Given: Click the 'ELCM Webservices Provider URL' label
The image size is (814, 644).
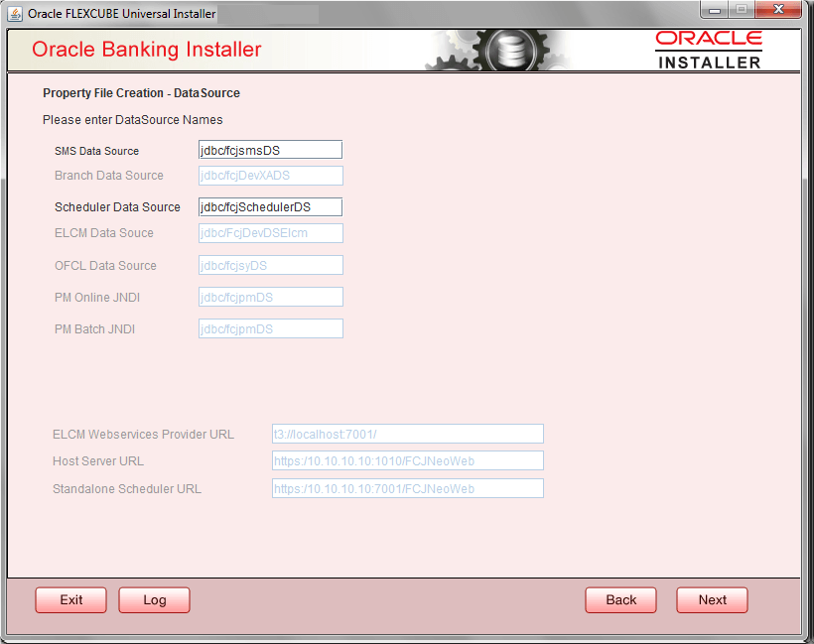Looking at the screenshot, I should click(143, 435).
